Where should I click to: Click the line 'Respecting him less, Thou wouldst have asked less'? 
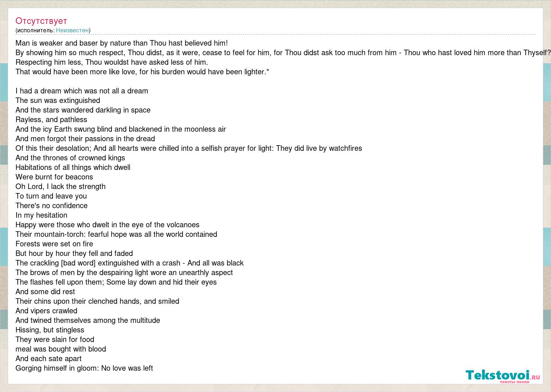click(112, 62)
